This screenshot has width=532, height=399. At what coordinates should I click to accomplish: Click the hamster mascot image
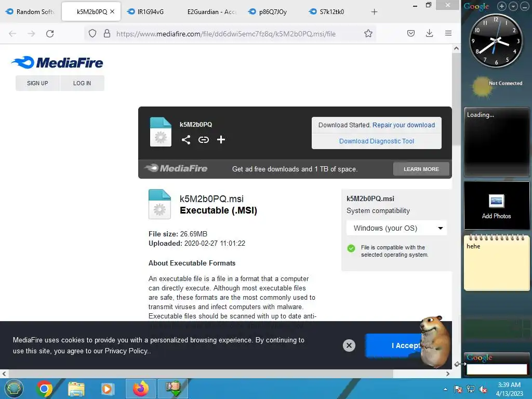click(435, 342)
